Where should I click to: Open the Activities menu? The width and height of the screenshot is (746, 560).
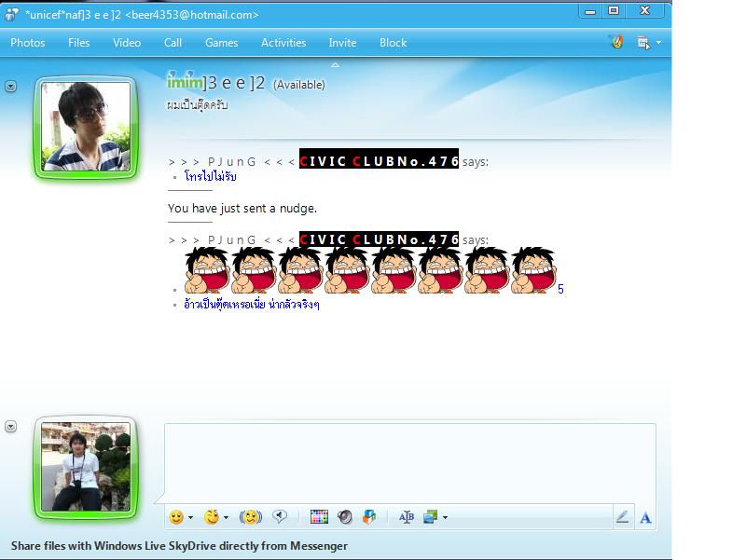[283, 43]
